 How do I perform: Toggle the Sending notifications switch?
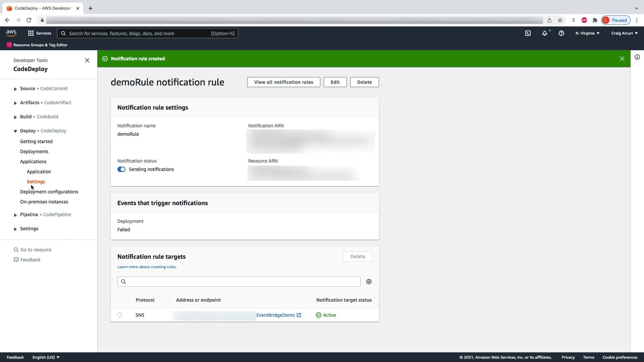[x=121, y=169]
